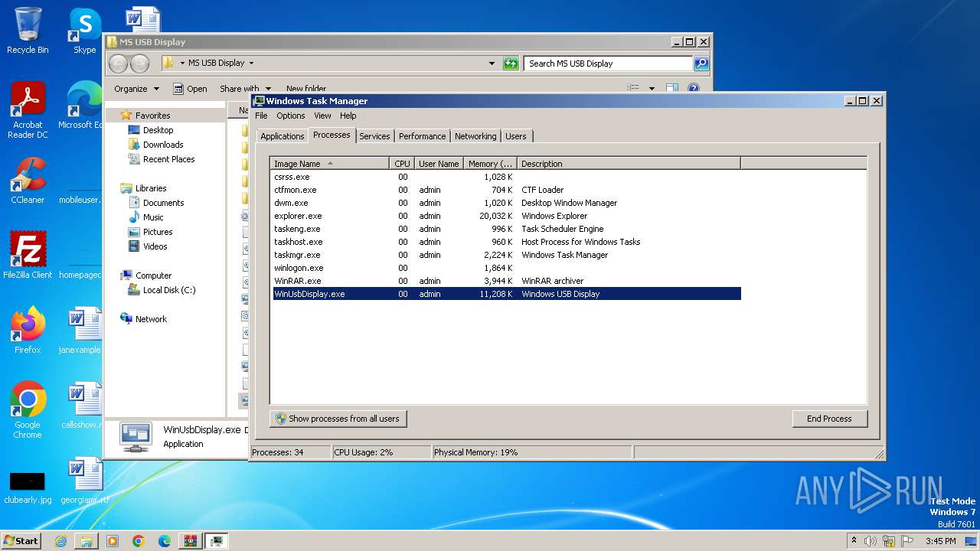Click the volume speaker tray icon
Screen dimensions: 980x551
pos(871,541)
